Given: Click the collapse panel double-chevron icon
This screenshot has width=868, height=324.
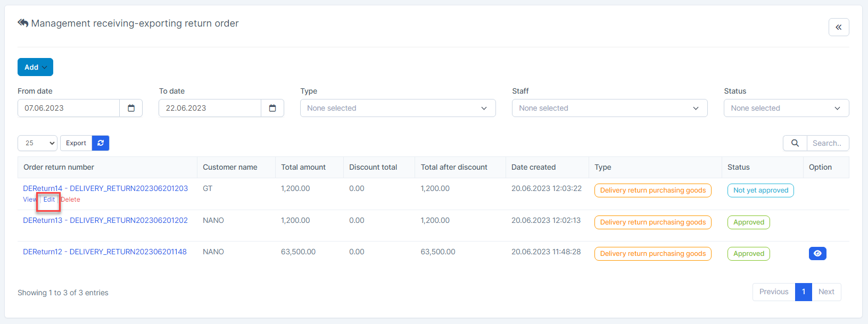Looking at the screenshot, I should click(838, 27).
